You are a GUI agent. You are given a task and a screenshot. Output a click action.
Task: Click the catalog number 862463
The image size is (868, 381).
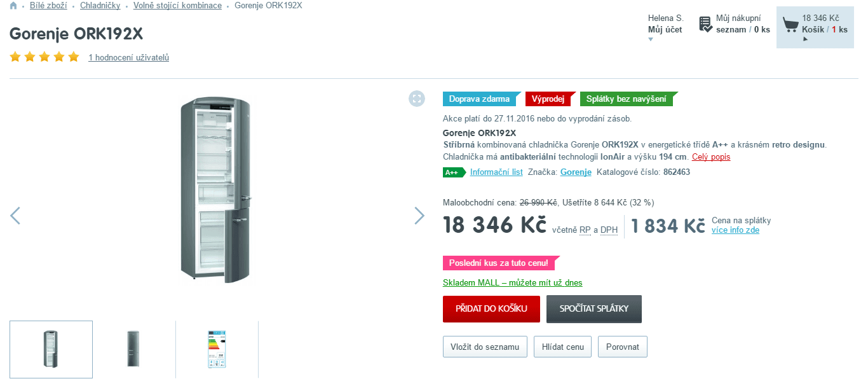point(677,172)
